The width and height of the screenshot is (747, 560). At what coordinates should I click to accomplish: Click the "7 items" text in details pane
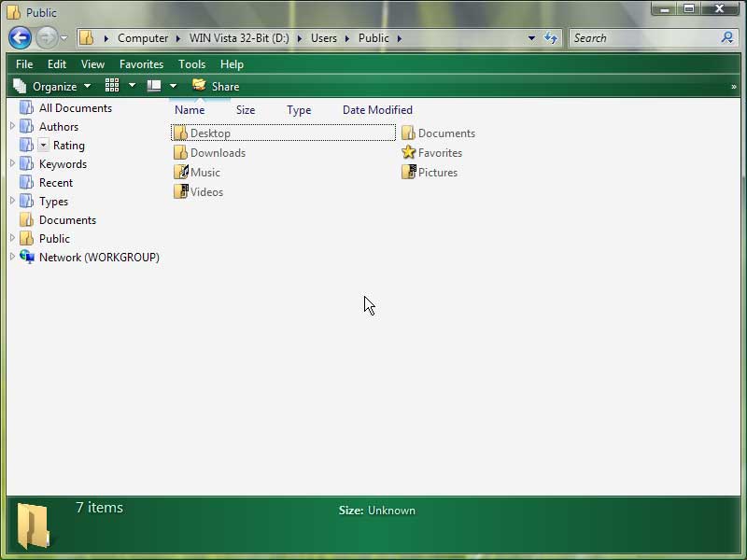99,508
